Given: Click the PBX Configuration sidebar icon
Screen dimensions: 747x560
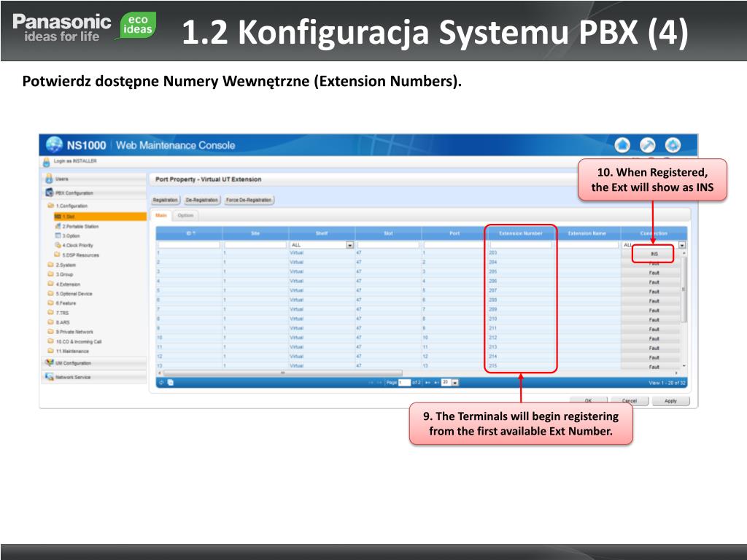Looking at the screenshot, I should click(49, 192).
